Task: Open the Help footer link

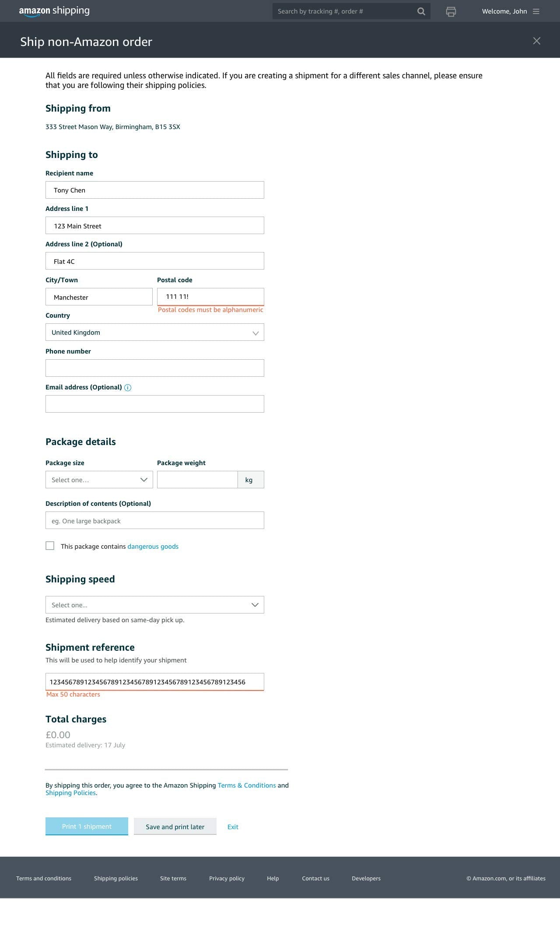Action: point(273,878)
